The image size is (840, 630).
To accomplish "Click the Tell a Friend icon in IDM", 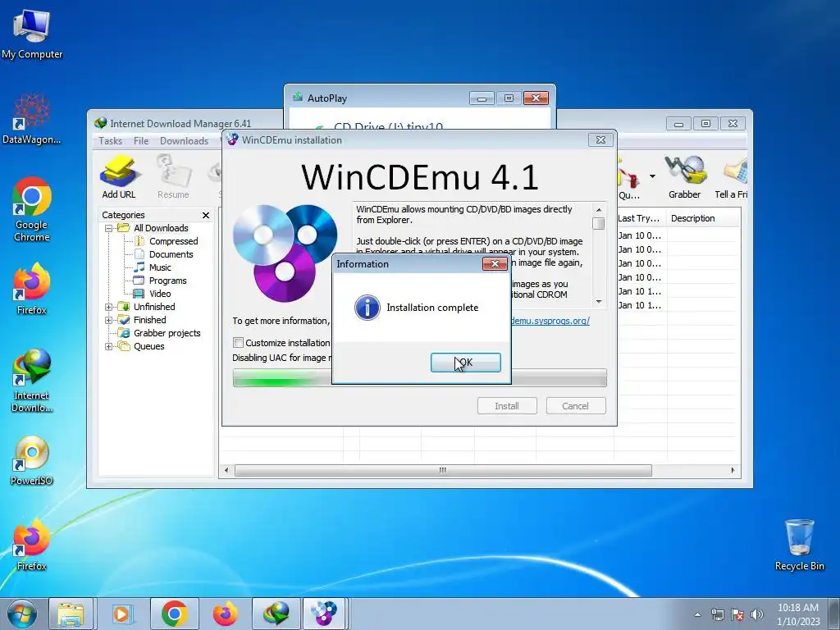I will (731, 177).
